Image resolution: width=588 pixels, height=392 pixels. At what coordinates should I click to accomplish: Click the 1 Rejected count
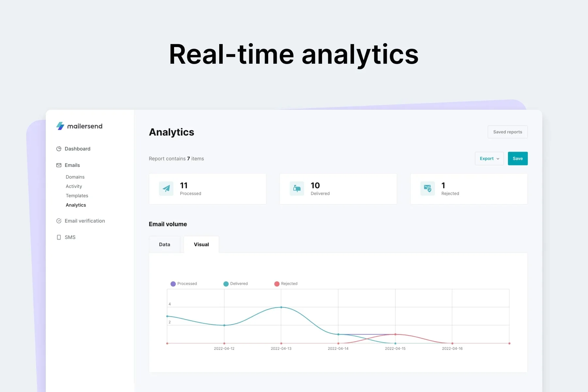point(443,186)
